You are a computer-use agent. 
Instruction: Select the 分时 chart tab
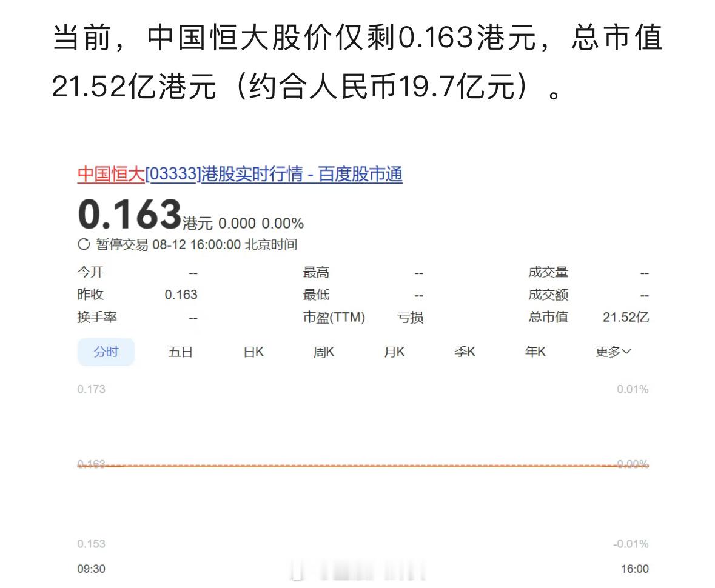click(106, 352)
